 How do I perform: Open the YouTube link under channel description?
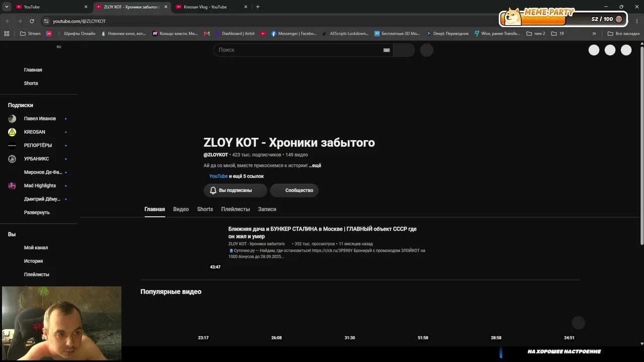218,176
